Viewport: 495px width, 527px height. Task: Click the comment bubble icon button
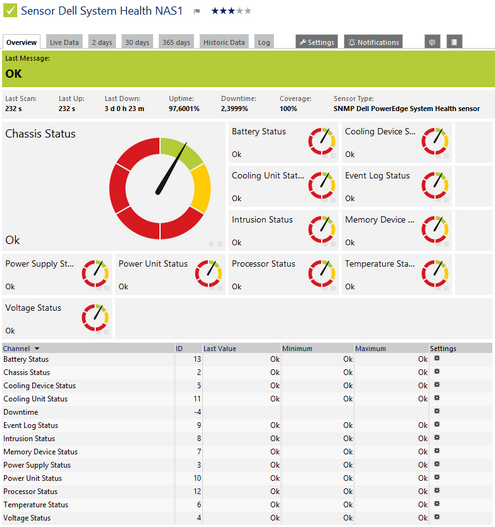coord(432,42)
